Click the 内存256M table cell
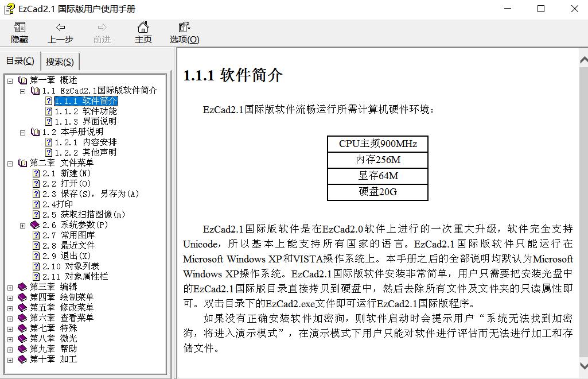588x379 pixels. point(377,160)
